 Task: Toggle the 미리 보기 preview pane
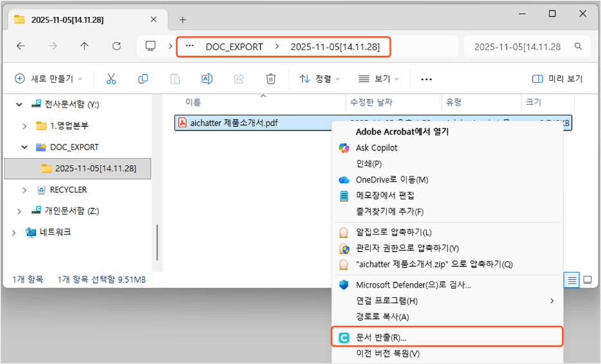point(557,79)
